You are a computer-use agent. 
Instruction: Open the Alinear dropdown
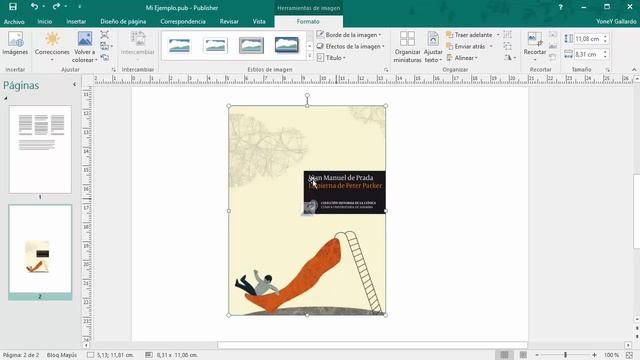pyautogui.click(x=462, y=58)
